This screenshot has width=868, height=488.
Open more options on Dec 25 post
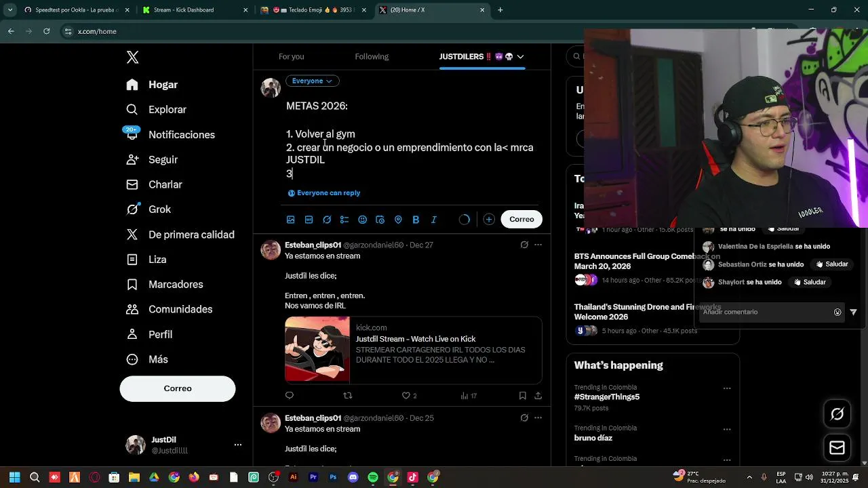coord(538,418)
